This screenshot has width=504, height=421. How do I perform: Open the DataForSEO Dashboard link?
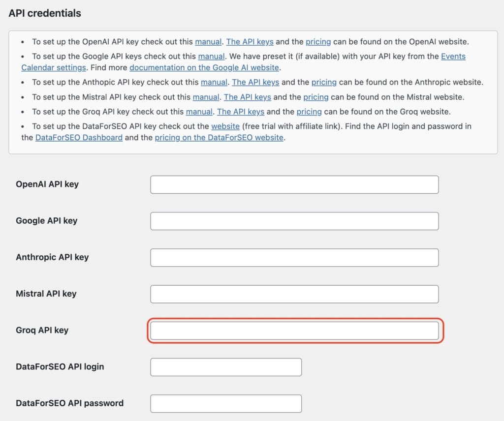[79, 137]
